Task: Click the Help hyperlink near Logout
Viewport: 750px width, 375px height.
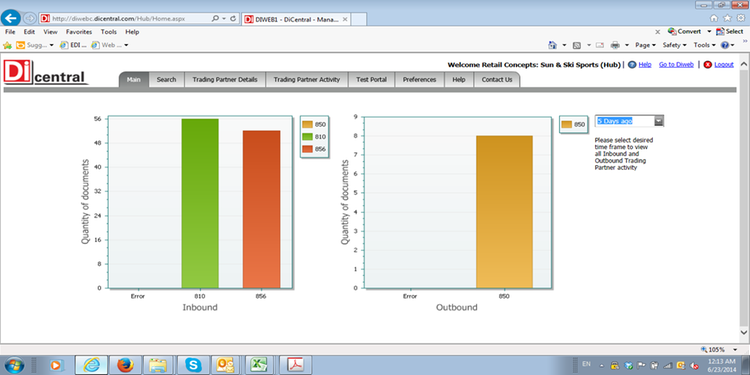Action: pos(645,65)
